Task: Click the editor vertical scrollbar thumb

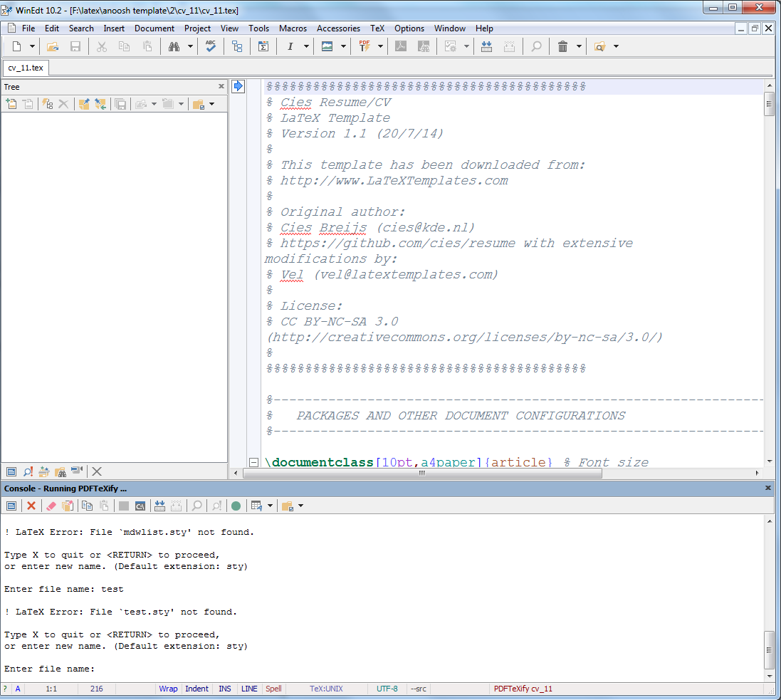Action: click(770, 104)
